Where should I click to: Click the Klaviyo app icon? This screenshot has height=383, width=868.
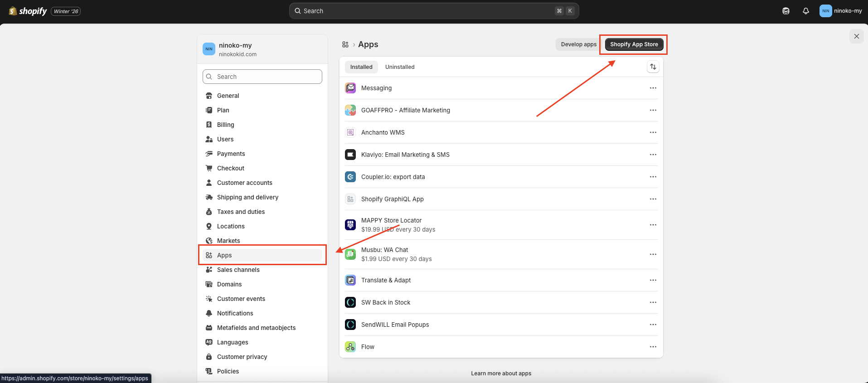coord(350,155)
